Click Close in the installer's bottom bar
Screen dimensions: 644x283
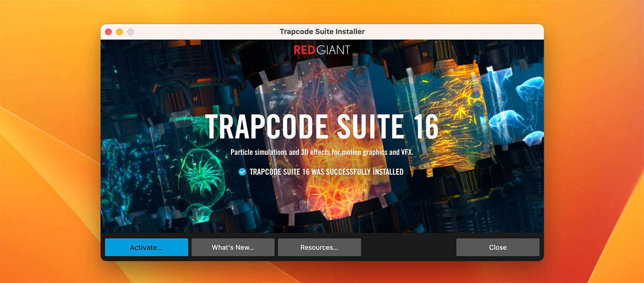click(x=498, y=247)
